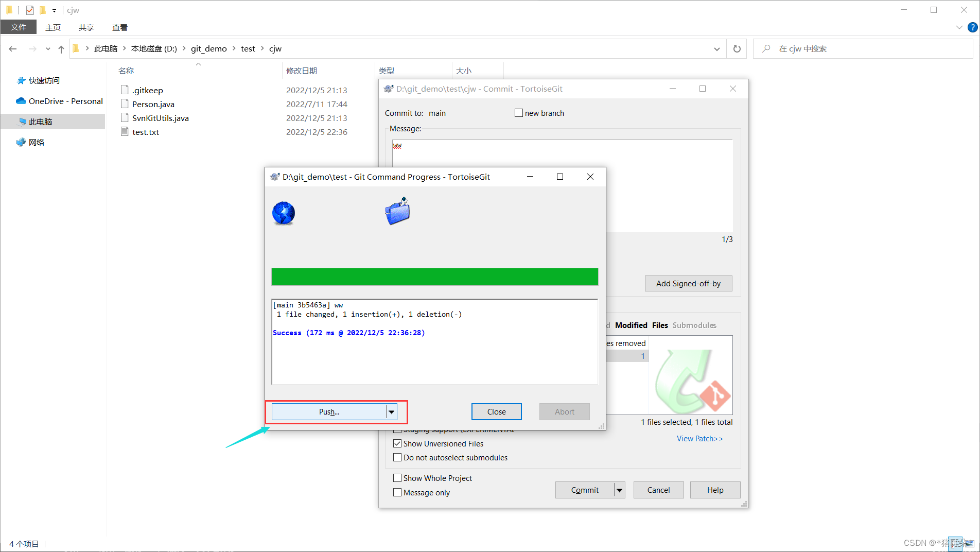Cancel the Commit window
The width and height of the screenshot is (980, 552).
pyautogui.click(x=658, y=490)
